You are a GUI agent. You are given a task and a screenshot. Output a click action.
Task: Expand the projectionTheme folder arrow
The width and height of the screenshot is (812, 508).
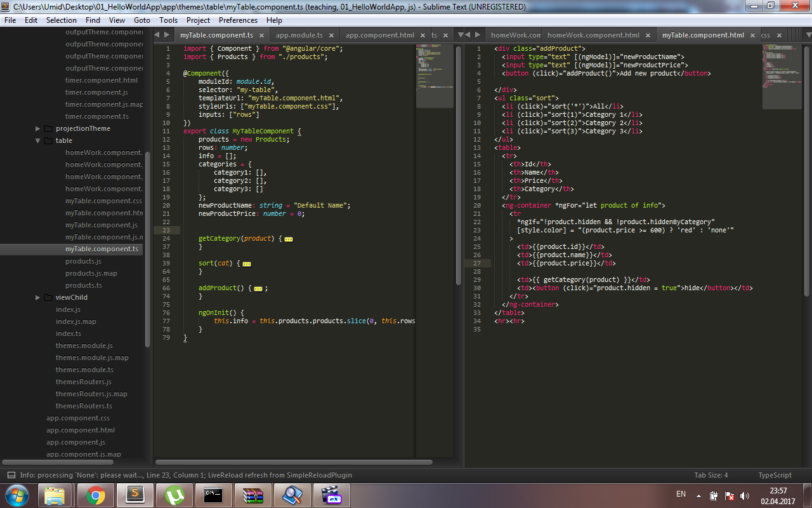point(38,128)
